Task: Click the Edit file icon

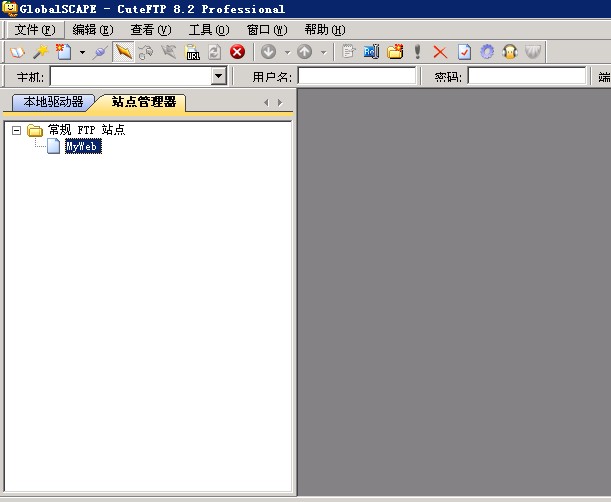Action: pos(348,52)
